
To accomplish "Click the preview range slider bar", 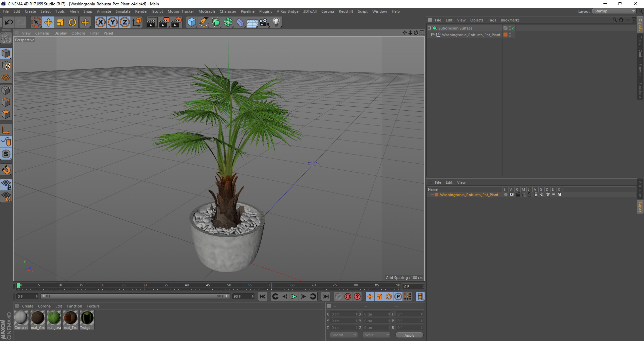I will [x=135, y=296].
